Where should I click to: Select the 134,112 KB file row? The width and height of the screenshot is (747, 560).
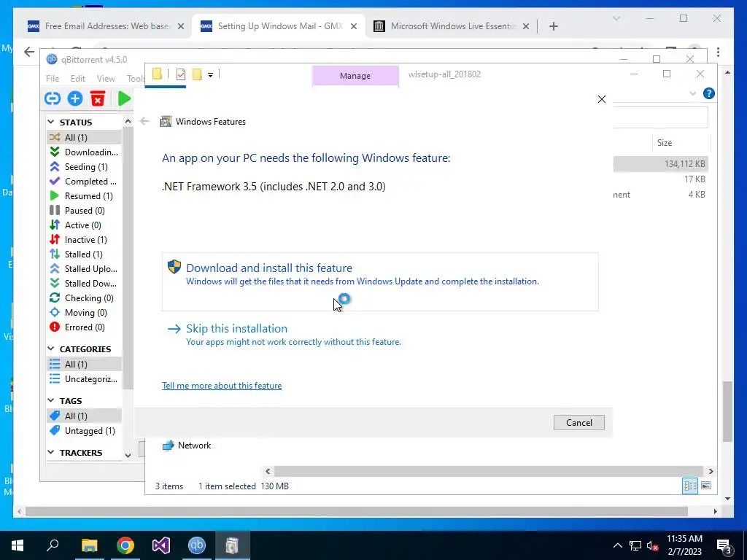pos(661,164)
